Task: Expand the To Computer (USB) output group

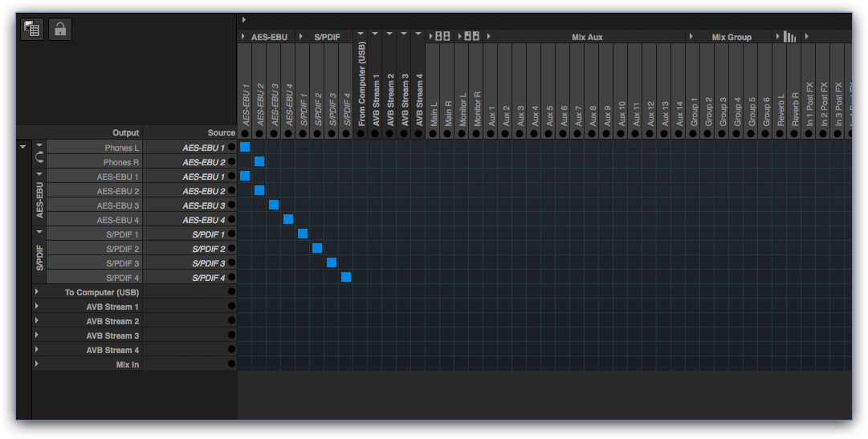Action: click(x=37, y=292)
